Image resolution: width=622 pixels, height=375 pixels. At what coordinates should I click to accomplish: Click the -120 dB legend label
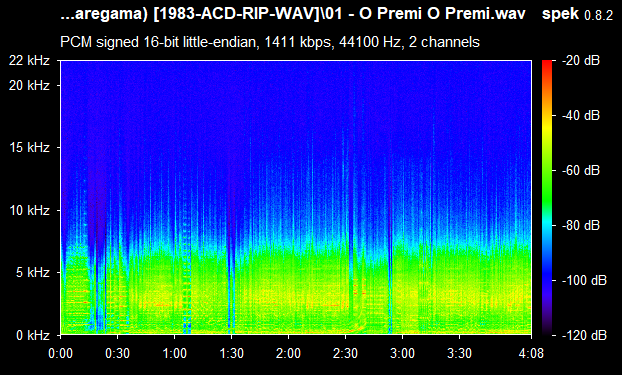coord(584,335)
